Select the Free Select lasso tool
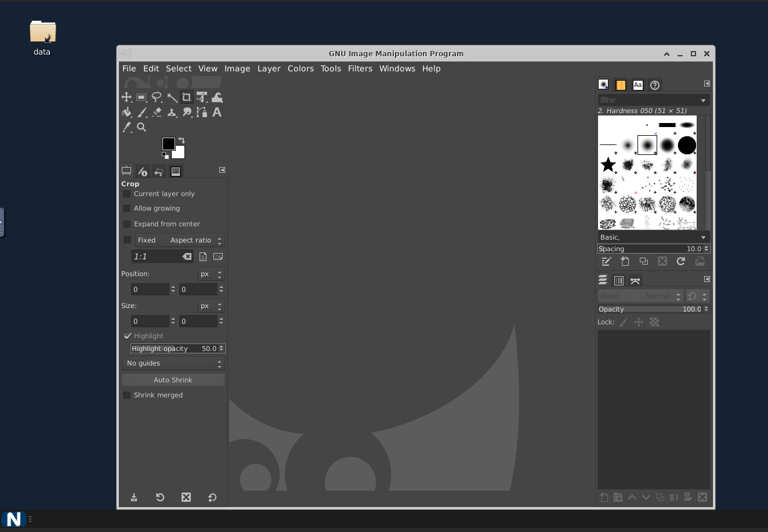Image resolution: width=768 pixels, height=532 pixels. (x=157, y=97)
